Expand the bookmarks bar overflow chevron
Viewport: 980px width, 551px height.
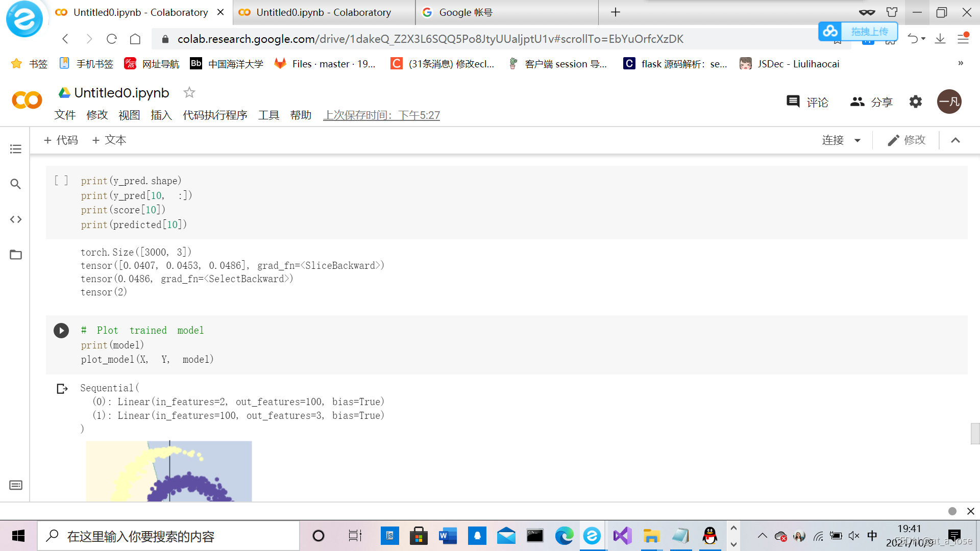click(961, 63)
